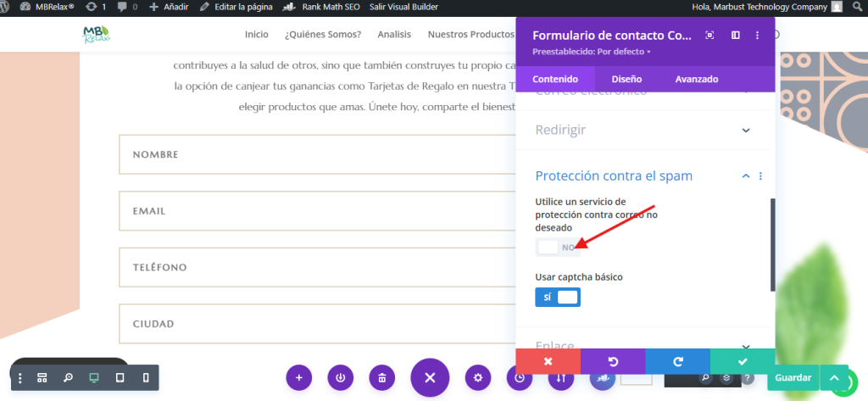Click the Nombre form field

click(317, 154)
